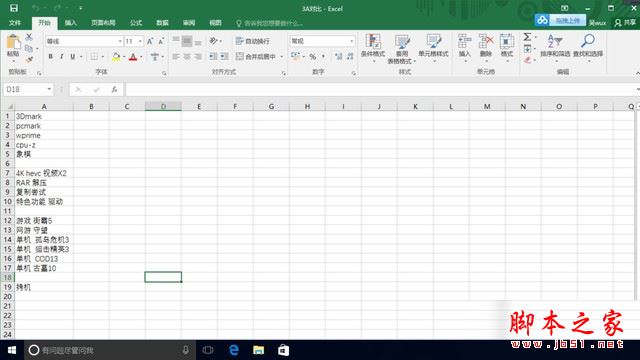Open the Name Box dropdown arrow

point(49,89)
